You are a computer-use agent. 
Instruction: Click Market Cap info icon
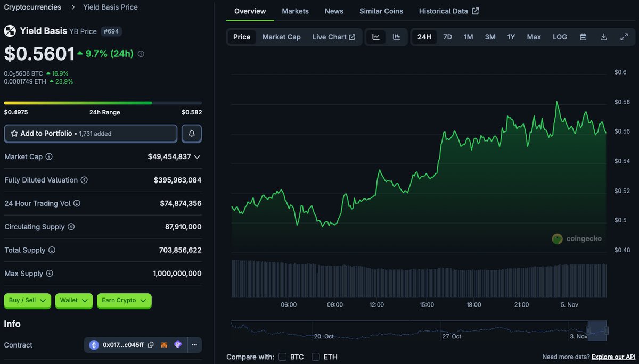(x=49, y=157)
